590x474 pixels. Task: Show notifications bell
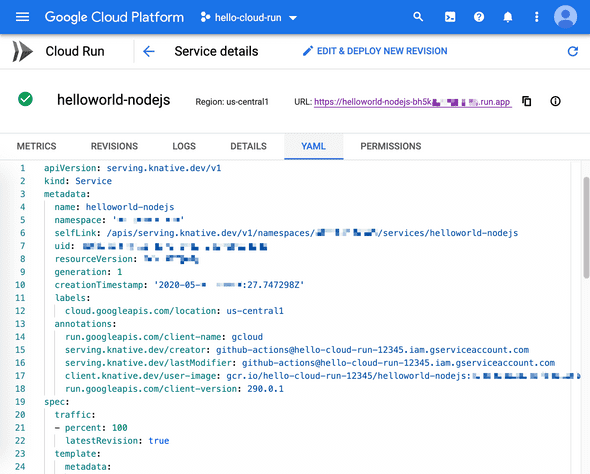508,17
